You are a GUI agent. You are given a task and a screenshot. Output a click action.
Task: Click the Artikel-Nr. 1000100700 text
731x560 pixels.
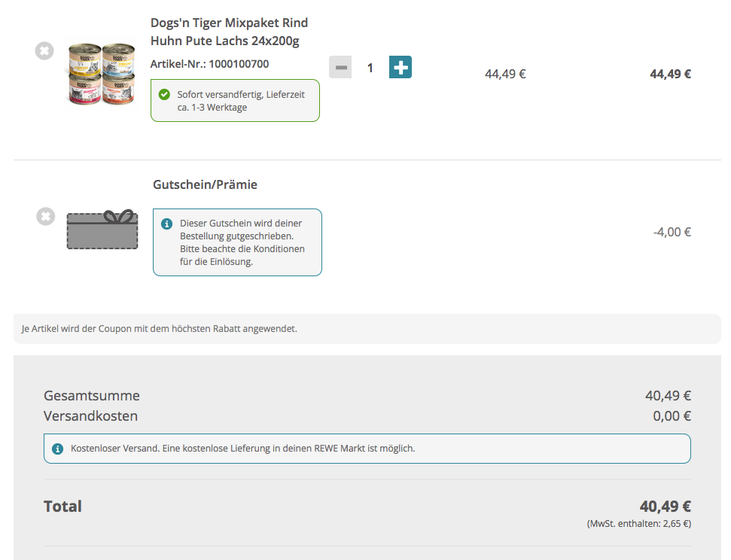pos(209,64)
